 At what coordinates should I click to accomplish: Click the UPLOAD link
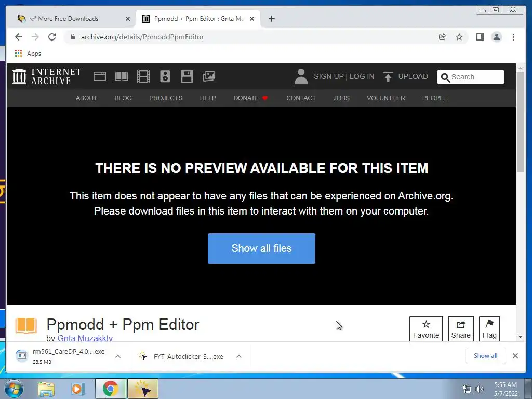coord(413,77)
